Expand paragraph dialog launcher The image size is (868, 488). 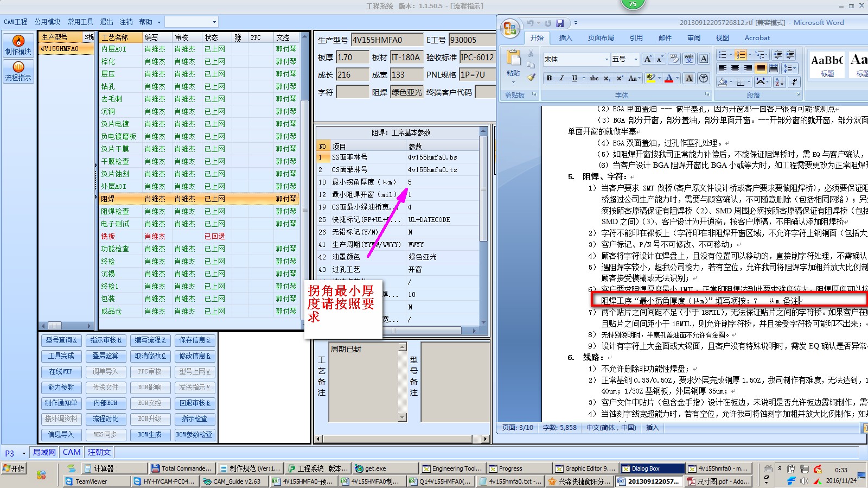pos(799,94)
